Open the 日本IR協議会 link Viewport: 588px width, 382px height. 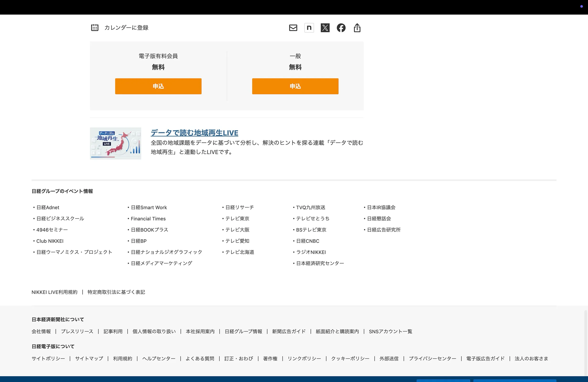click(381, 207)
